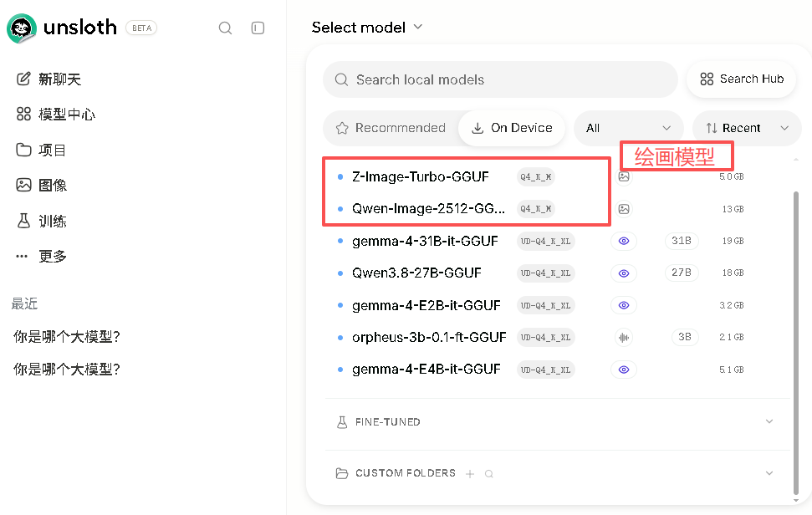Click the 27B parameter badge
Screen dimensions: 812x515
pyautogui.click(x=682, y=273)
